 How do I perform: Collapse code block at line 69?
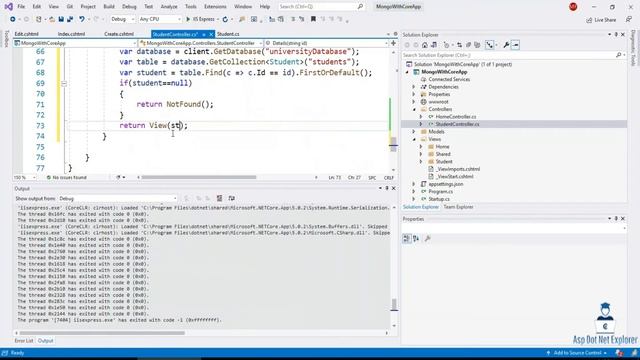click(x=64, y=83)
